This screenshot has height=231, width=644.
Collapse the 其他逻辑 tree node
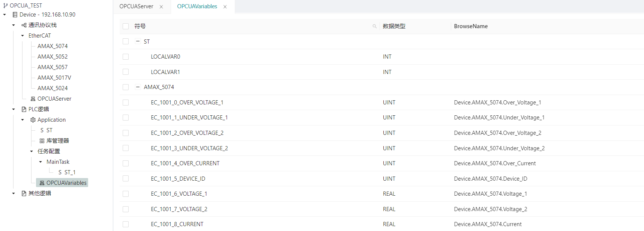14,193
